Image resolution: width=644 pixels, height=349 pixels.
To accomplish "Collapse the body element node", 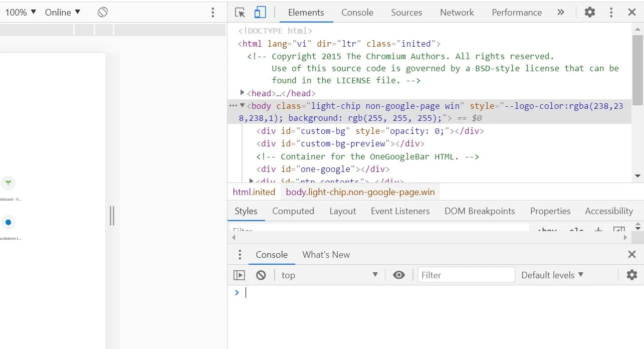I will [243, 105].
